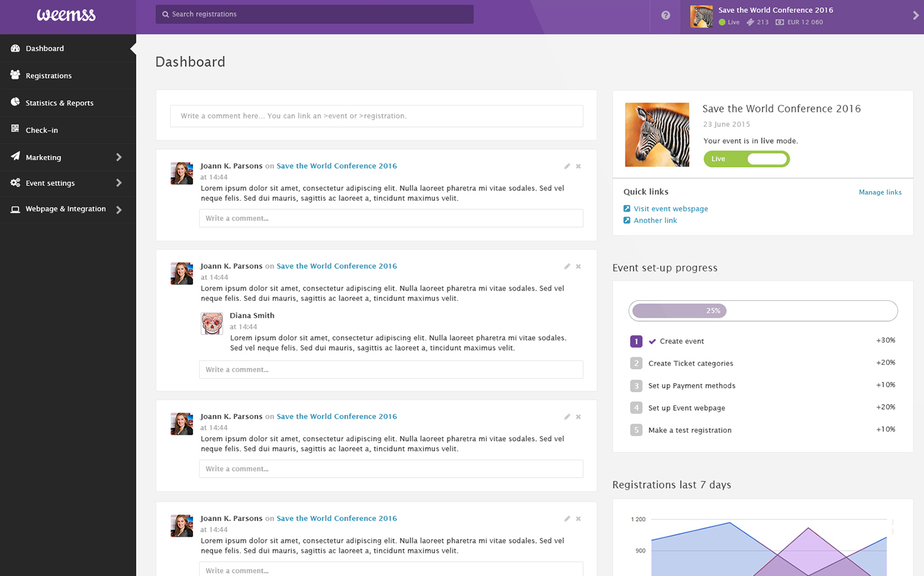Click the Webpage & Integration laptop icon

[15, 209]
